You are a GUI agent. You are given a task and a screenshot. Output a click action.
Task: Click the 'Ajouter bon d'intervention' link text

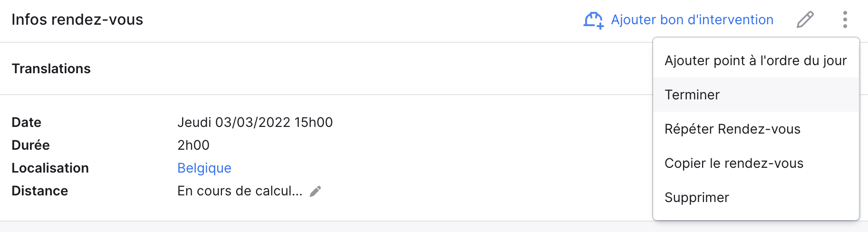[x=692, y=20]
